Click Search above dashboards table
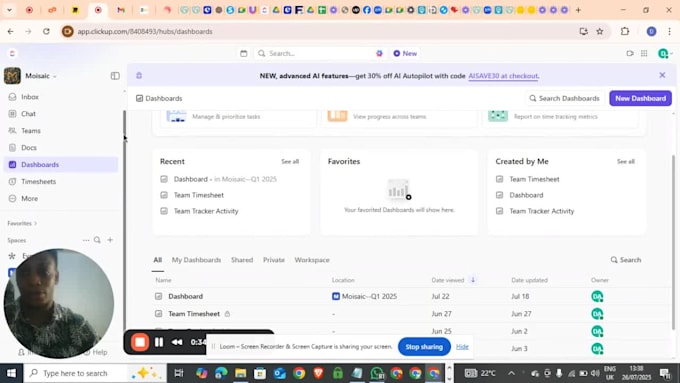This screenshot has width=680, height=383. tap(625, 260)
